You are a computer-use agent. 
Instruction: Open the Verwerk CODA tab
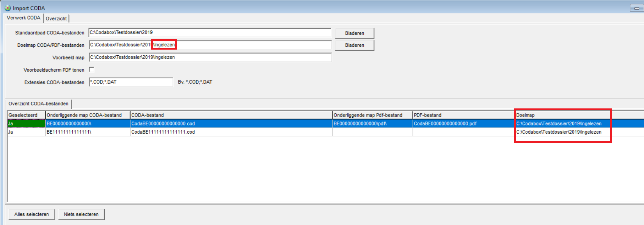coord(23,18)
